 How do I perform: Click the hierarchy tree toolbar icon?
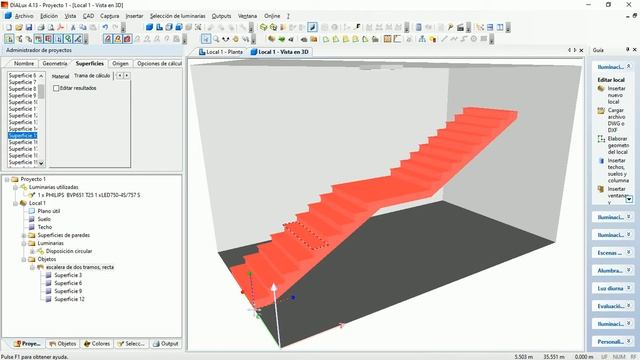tap(422, 39)
